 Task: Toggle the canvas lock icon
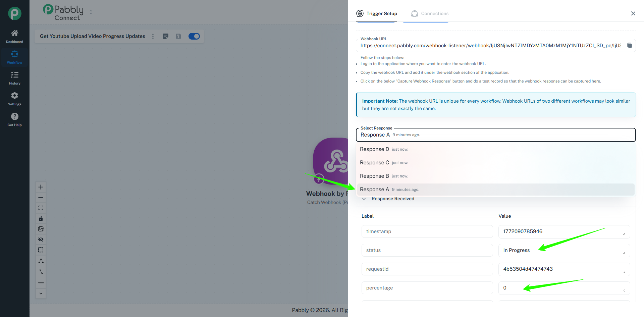point(41,219)
